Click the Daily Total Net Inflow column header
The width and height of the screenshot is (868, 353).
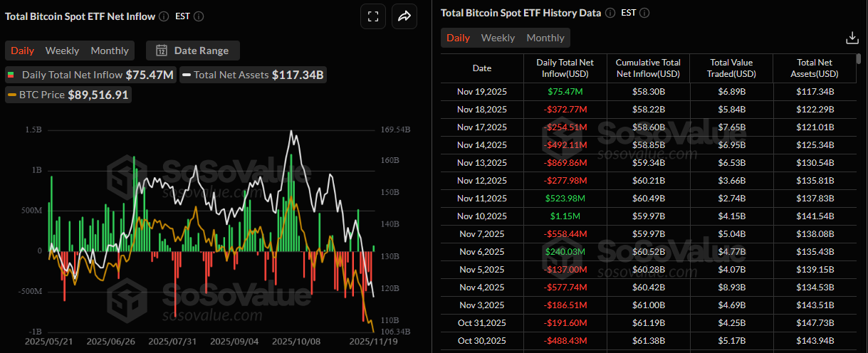click(565, 68)
